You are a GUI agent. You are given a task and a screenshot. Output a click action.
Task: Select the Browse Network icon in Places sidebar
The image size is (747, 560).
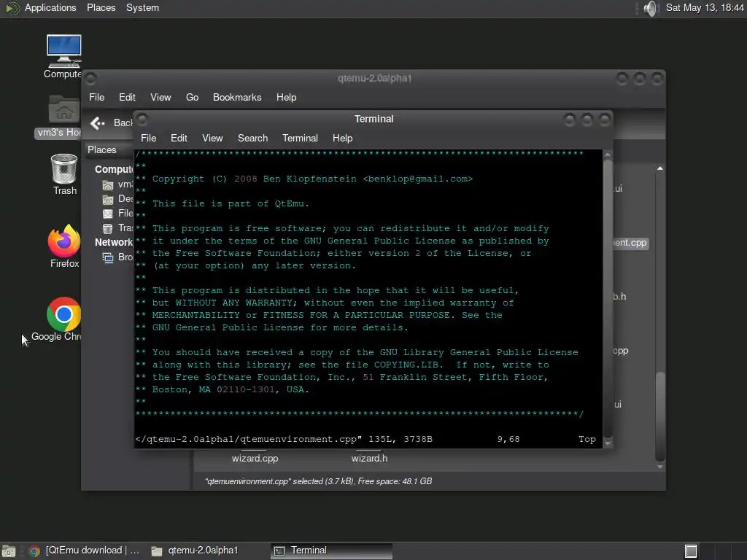tap(108, 257)
